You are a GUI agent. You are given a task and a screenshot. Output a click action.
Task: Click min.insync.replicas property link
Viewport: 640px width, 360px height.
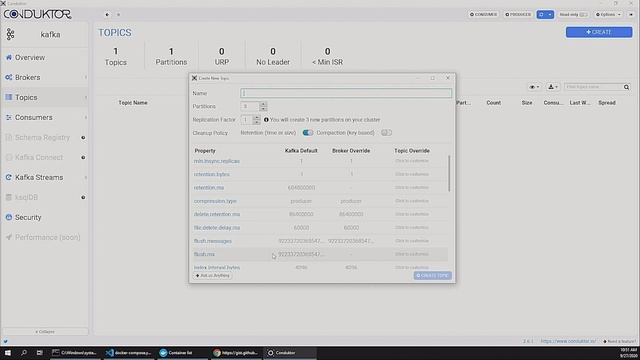coord(217,161)
